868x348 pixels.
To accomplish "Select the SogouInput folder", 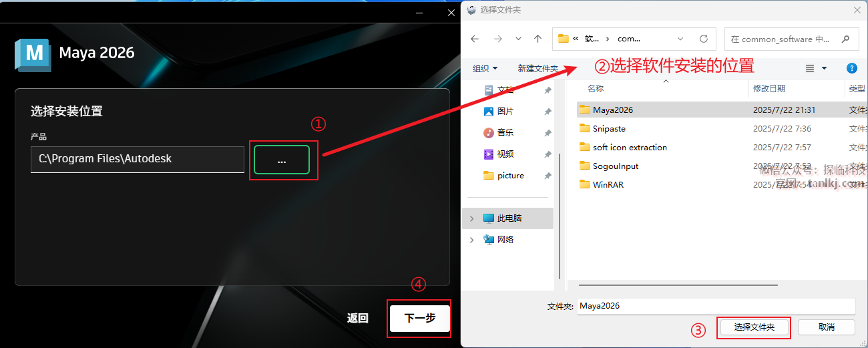I will 721,166.
